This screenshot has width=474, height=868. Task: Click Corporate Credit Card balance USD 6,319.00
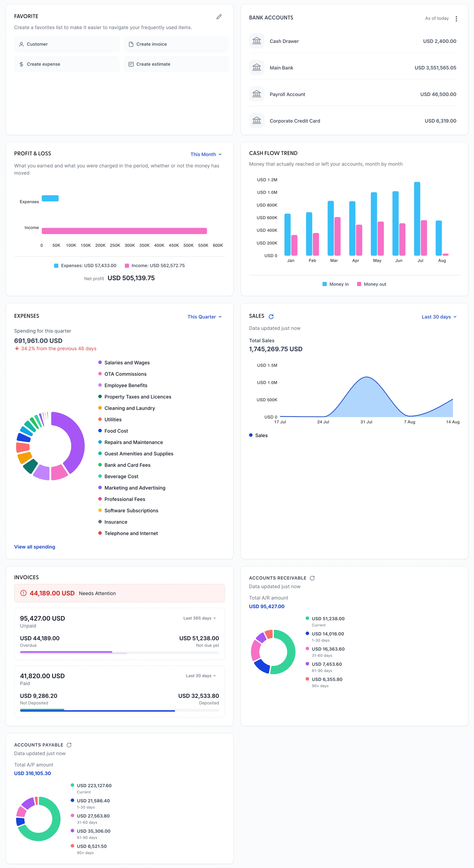point(440,121)
